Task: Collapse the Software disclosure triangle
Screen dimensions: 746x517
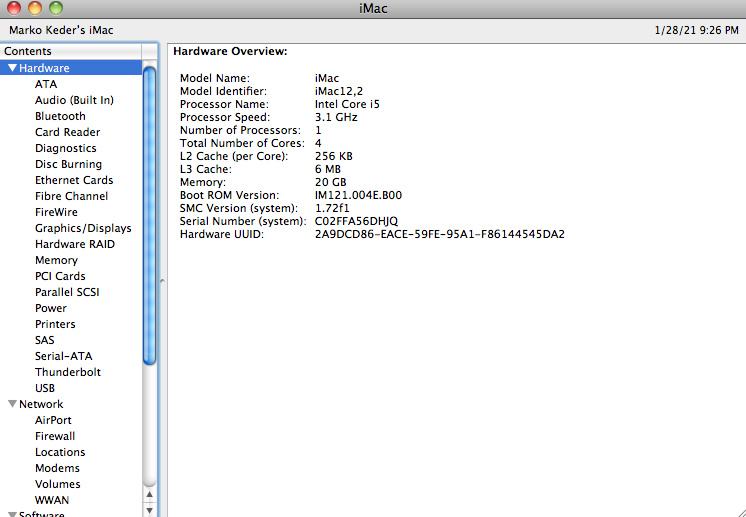Action: [x=13, y=514]
